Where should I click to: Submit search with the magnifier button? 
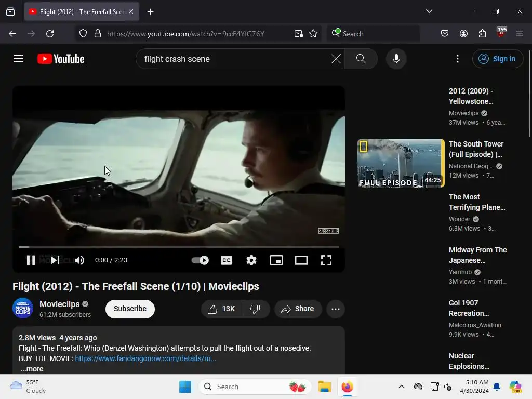pos(361,59)
